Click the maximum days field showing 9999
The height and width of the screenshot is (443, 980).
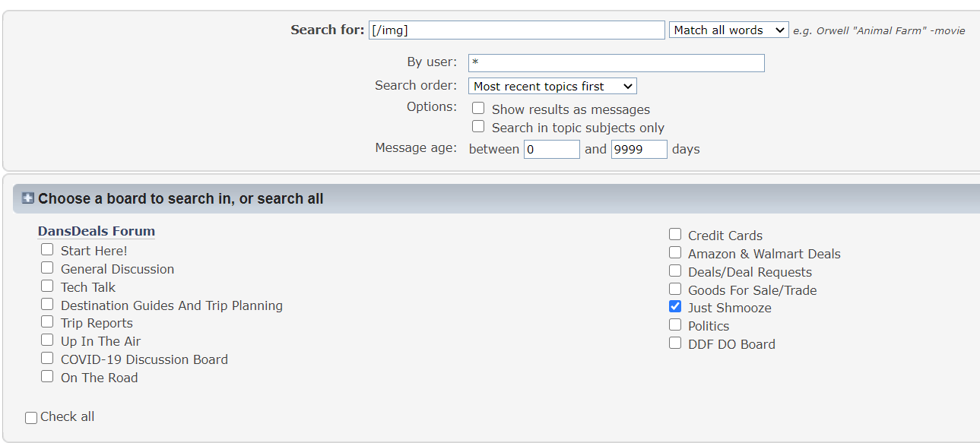pos(639,149)
